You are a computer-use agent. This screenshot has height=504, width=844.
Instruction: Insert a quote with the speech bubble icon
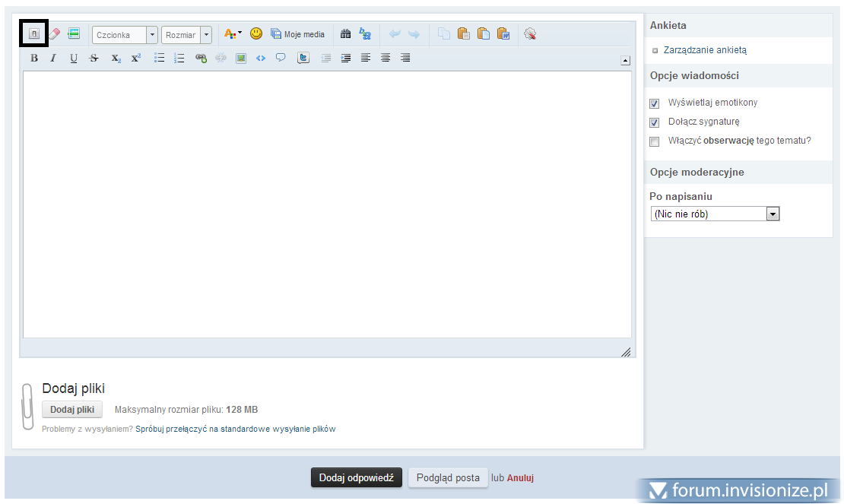281,58
